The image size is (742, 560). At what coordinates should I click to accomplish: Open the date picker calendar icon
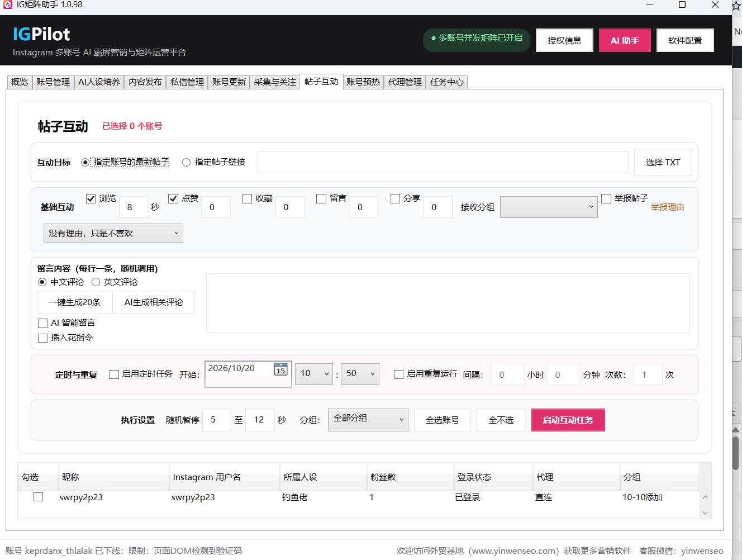[x=280, y=369]
